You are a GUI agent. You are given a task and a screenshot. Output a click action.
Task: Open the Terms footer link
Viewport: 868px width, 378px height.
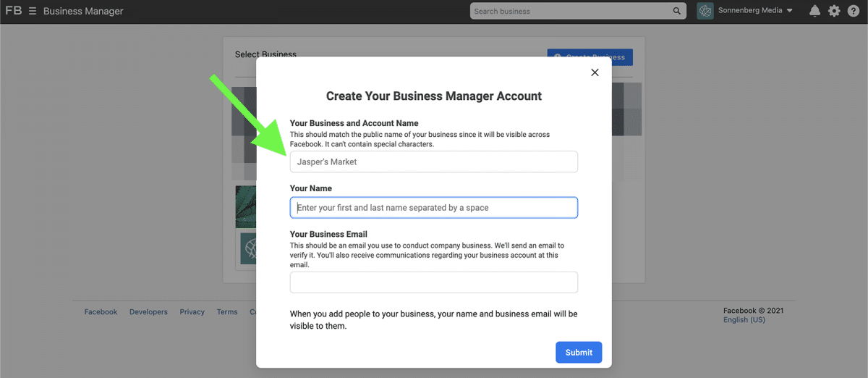pos(227,312)
